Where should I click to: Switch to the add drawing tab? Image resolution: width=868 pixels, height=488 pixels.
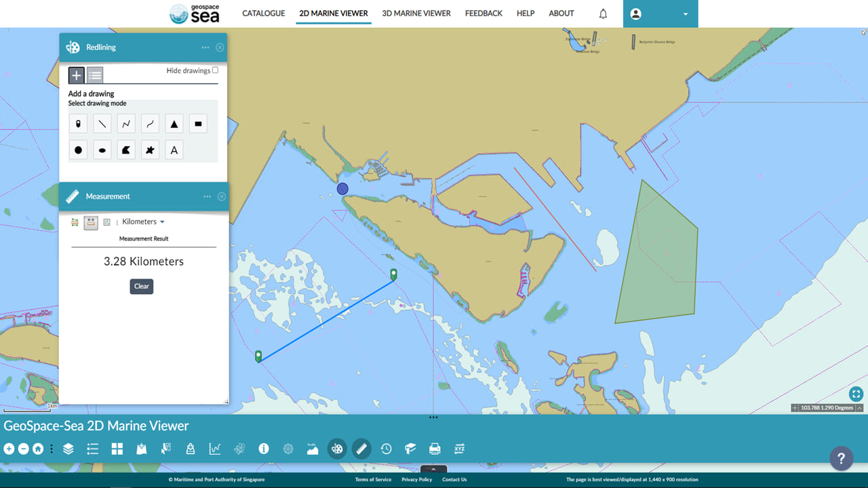pyautogui.click(x=77, y=75)
